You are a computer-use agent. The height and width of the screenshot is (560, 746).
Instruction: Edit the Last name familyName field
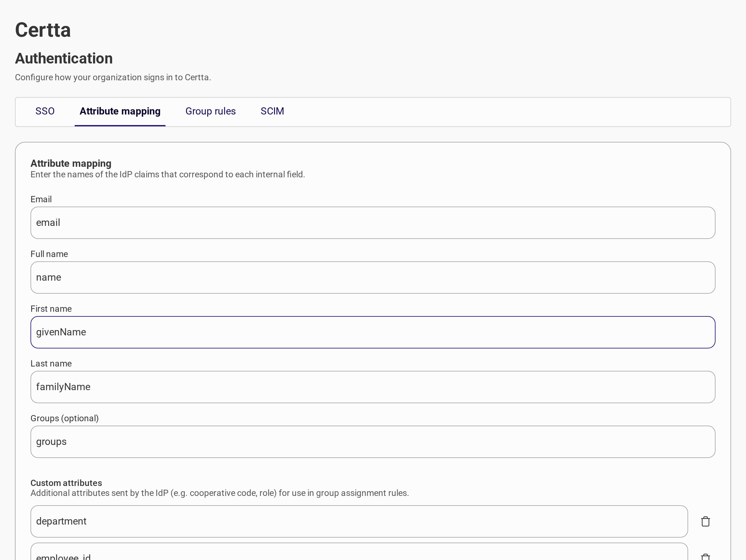coord(373,387)
